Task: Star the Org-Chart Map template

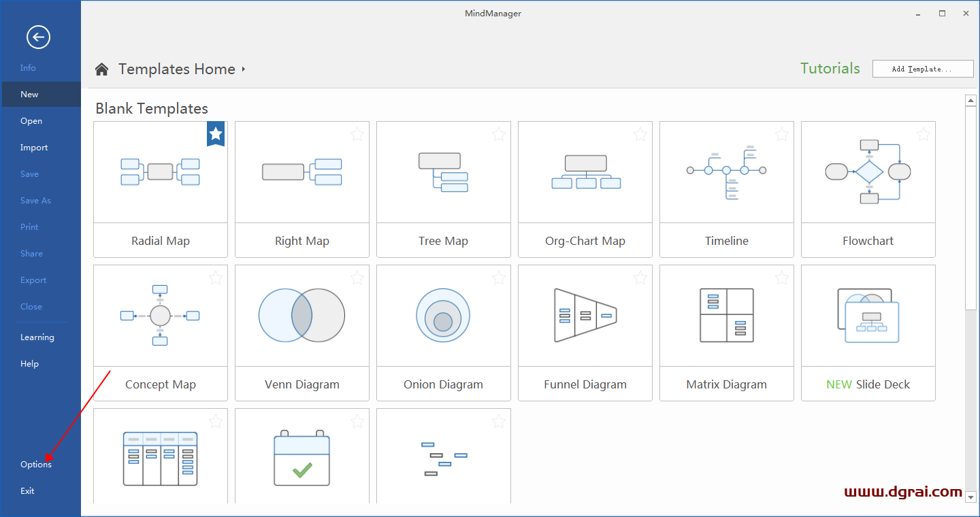Action: coord(640,134)
